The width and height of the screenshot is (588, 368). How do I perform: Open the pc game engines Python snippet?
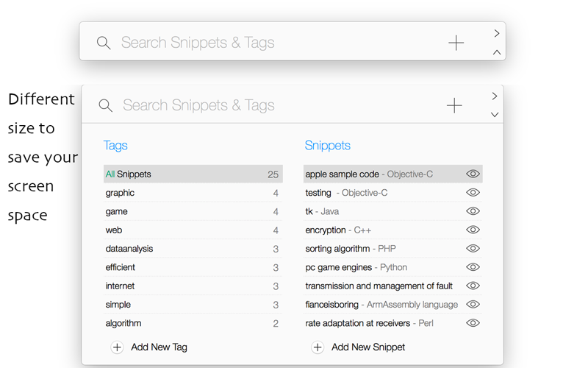356,267
